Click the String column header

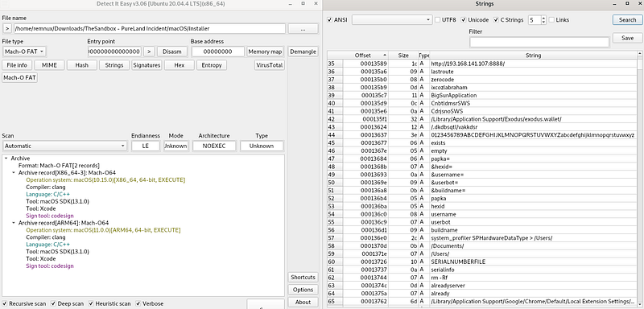click(533, 55)
